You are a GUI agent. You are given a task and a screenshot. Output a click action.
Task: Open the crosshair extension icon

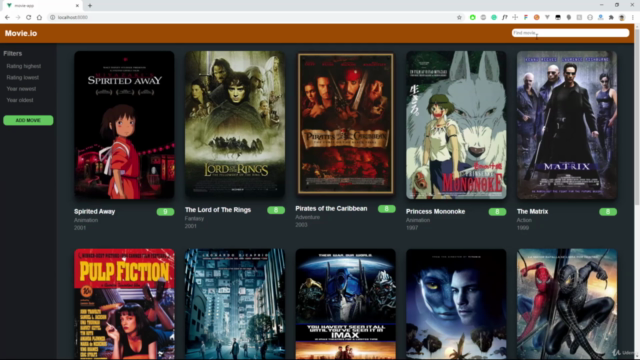click(x=515, y=17)
